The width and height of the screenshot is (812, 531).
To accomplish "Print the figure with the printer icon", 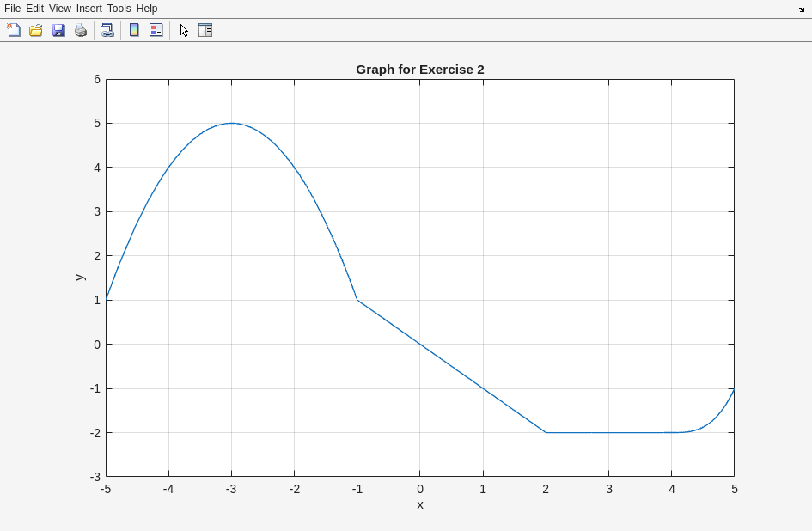I will [x=81, y=30].
